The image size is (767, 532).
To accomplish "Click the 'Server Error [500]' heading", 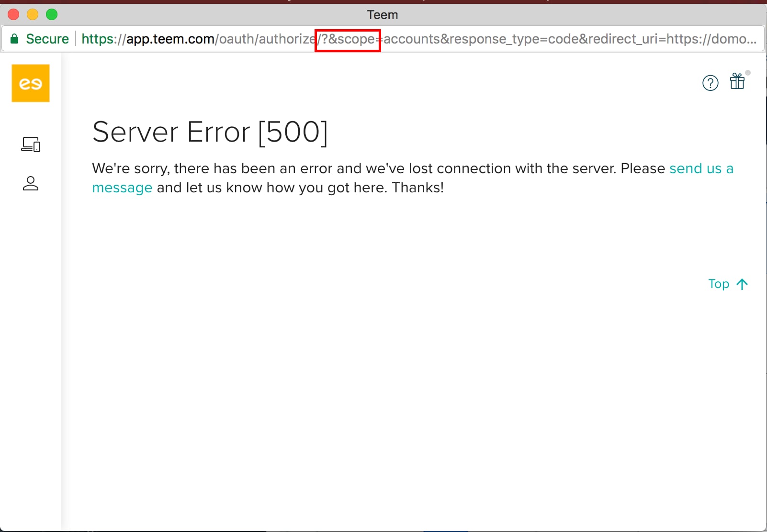I will (x=210, y=132).
